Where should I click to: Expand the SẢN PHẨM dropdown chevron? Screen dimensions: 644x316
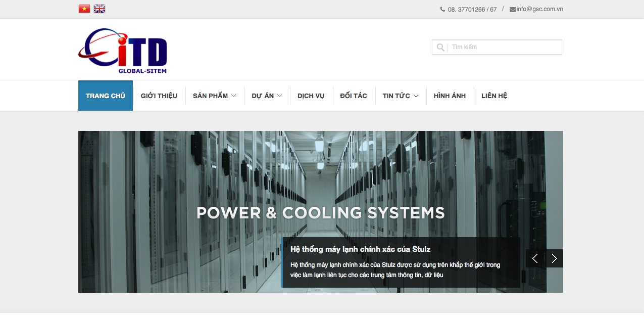tap(234, 96)
